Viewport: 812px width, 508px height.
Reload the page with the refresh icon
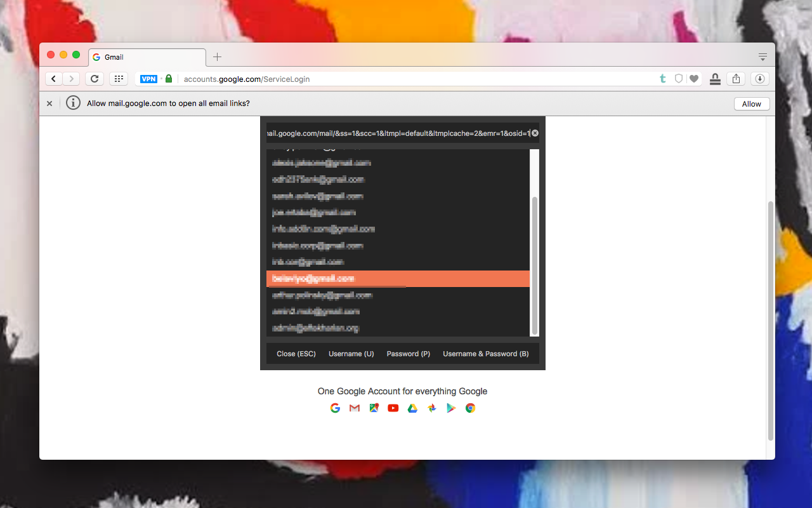(94, 78)
